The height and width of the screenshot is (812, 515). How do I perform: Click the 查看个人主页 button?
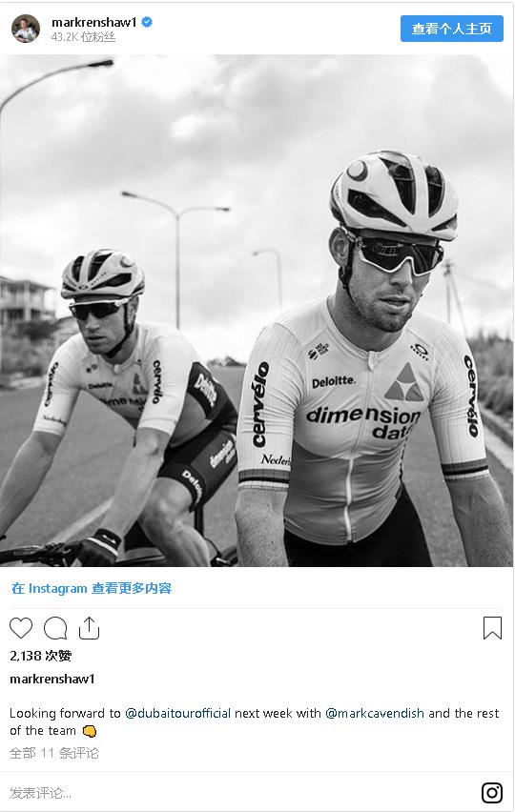[x=452, y=29]
